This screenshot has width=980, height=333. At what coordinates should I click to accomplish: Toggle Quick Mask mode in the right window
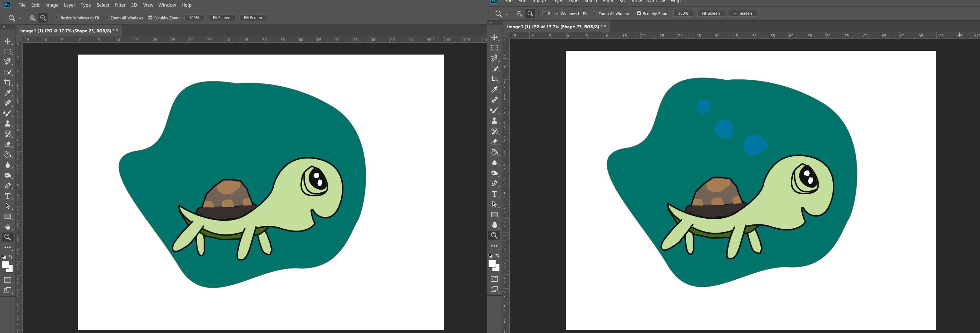click(x=494, y=279)
